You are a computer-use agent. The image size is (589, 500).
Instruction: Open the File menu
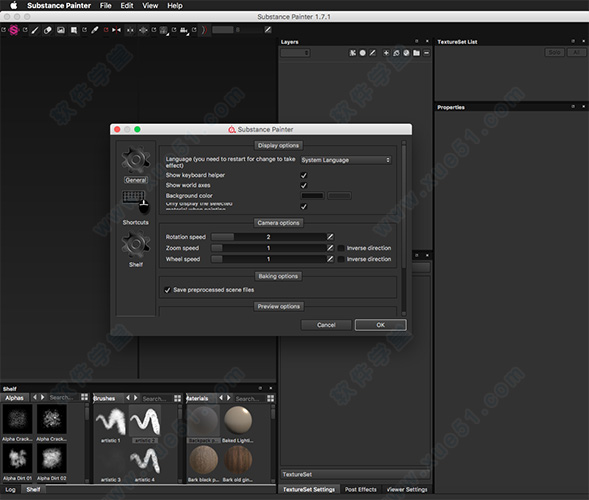point(106,6)
